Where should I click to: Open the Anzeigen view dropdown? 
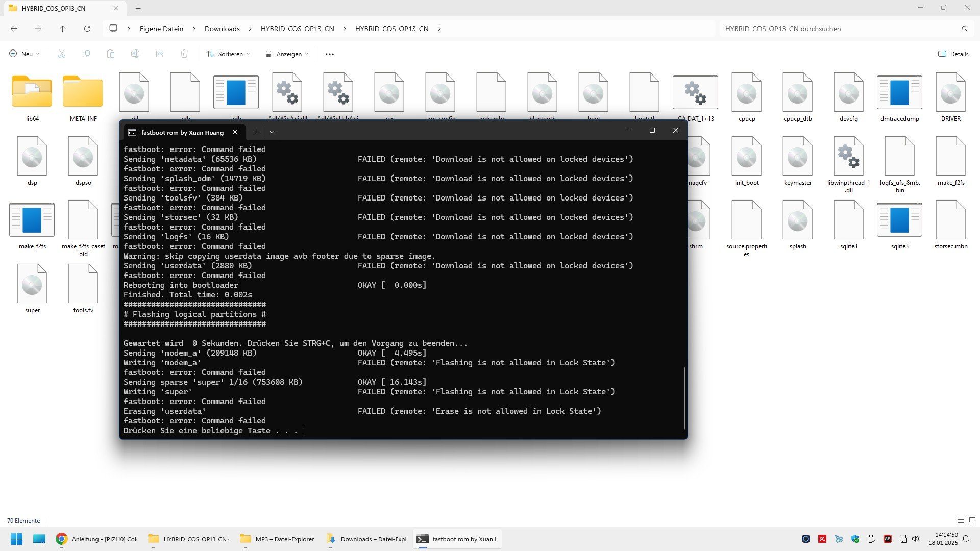287,54
